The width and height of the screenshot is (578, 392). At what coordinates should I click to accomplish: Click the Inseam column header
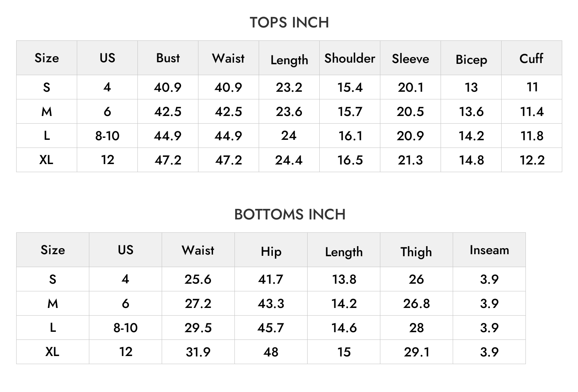489,250
